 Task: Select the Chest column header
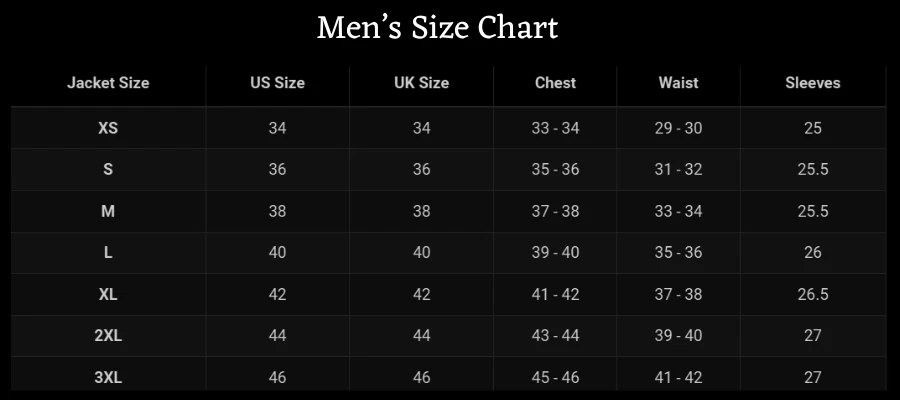pyautogui.click(x=555, y=83)
